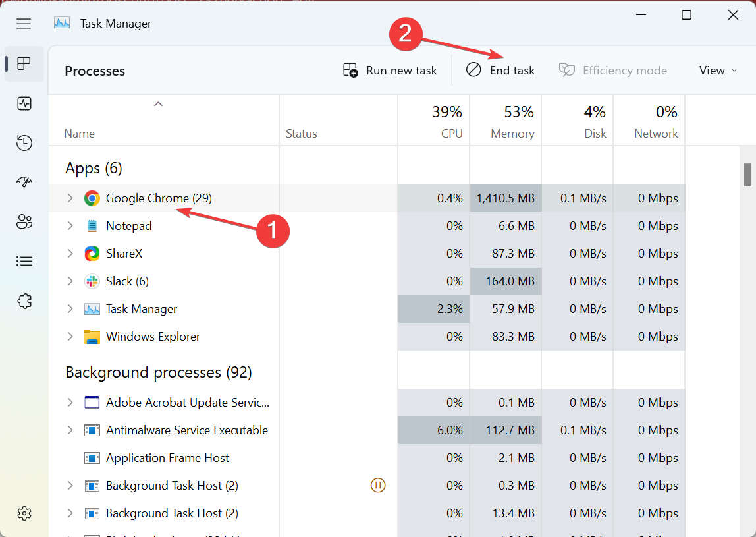Click the Application Frame Host icon
The image size is (756, 537).
point(92,458)
